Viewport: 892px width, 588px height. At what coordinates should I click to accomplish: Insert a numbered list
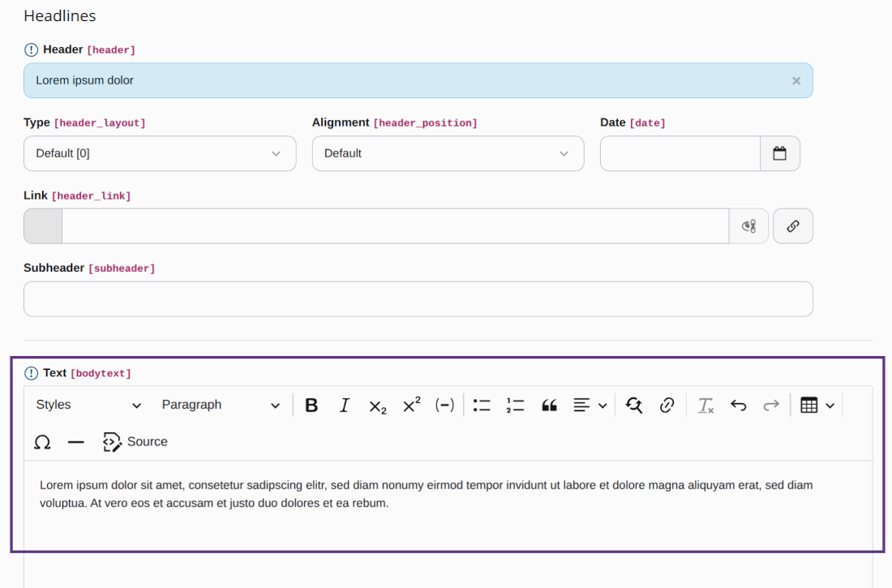click(x=515, y=406)
